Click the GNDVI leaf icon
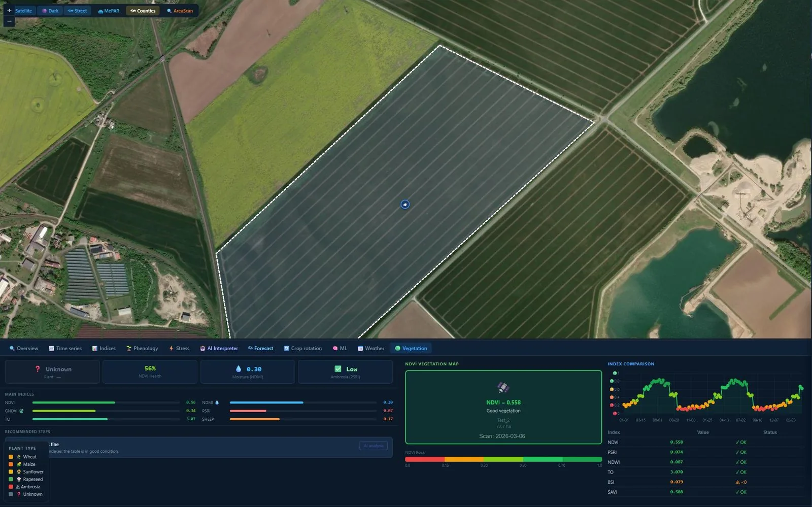The height and width of the screenshot is (507, 812). click(21, 411)
